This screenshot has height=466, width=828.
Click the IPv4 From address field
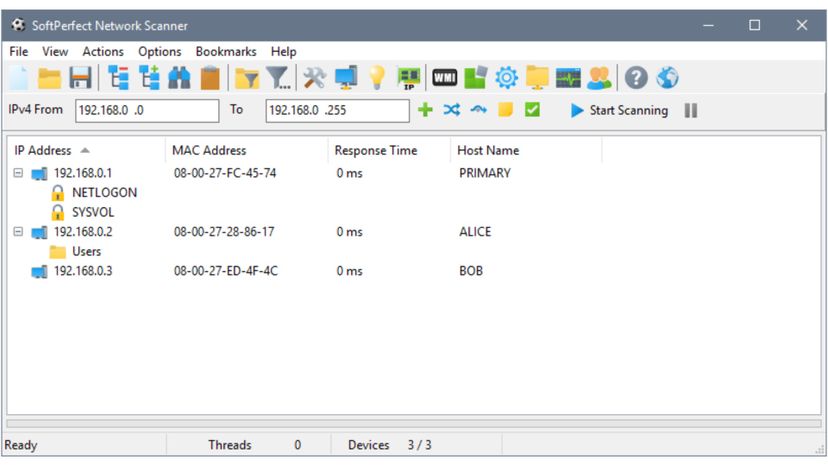(x=146, y=110)
